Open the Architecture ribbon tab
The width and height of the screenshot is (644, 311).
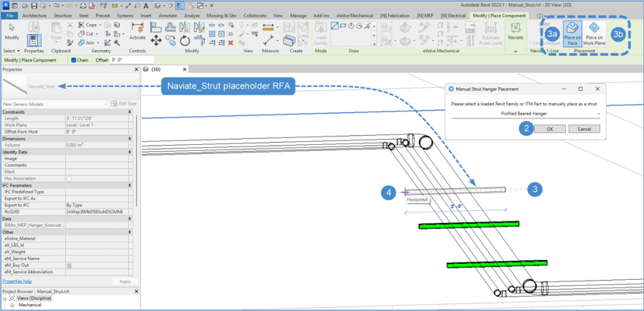coord(34,15)
